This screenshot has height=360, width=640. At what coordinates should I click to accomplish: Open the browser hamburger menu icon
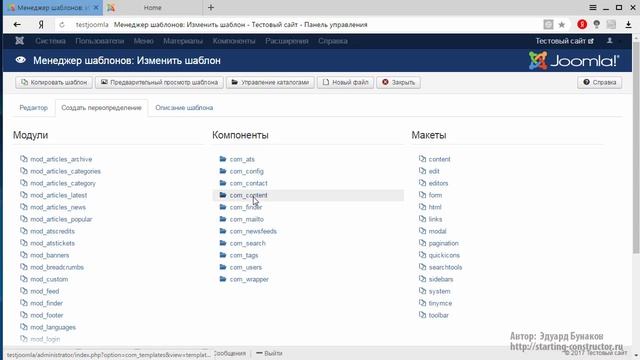tap(593, 7)
